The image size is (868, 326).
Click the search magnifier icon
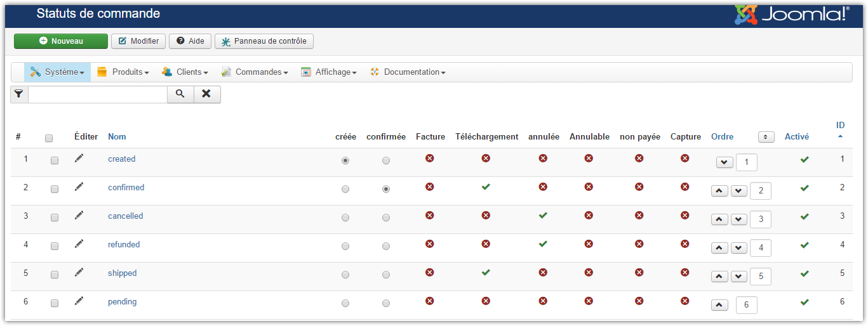coord(180,94)
